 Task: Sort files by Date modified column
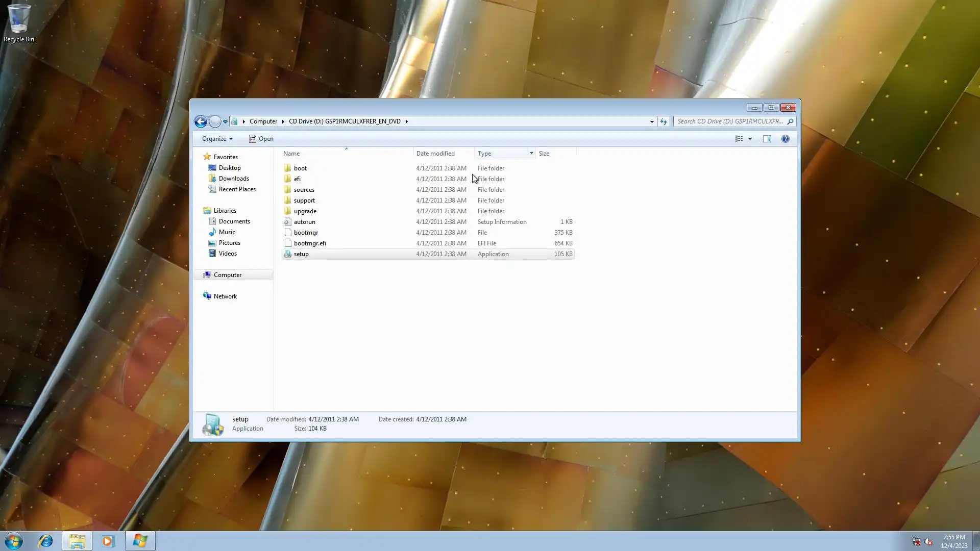(x=435, y=153)
